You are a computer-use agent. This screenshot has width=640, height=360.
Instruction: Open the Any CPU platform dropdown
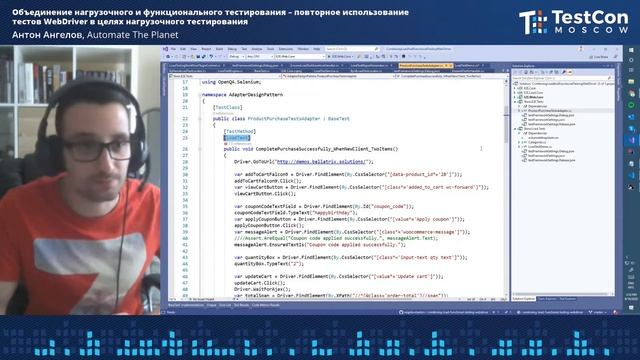(260, 57)
